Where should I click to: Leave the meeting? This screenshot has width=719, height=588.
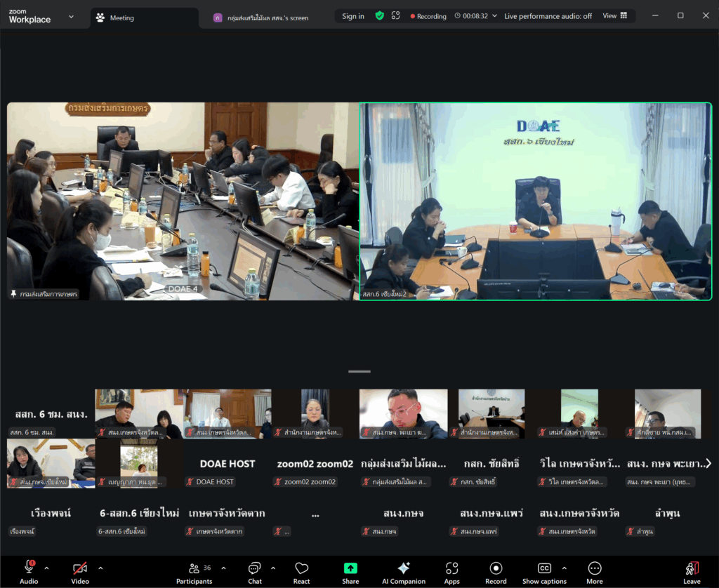pos(692,571)
